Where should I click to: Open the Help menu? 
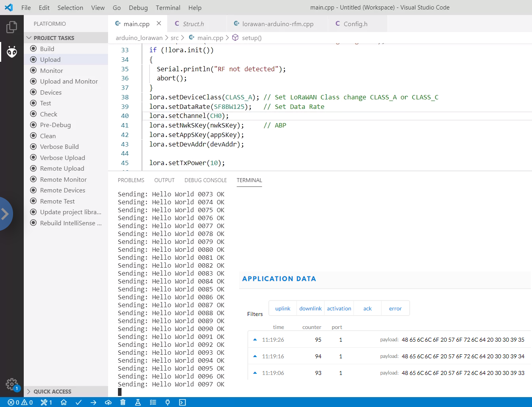[x=195, y=8]
